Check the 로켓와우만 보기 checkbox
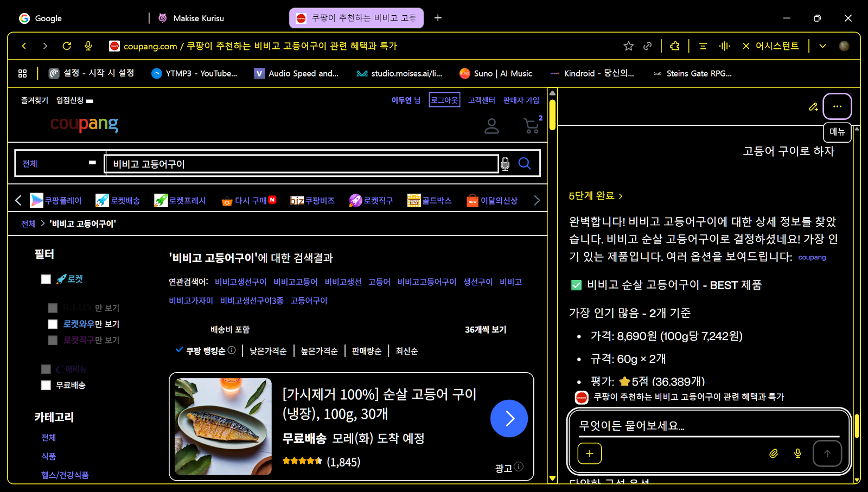868x492 pixels. [53, 324]
